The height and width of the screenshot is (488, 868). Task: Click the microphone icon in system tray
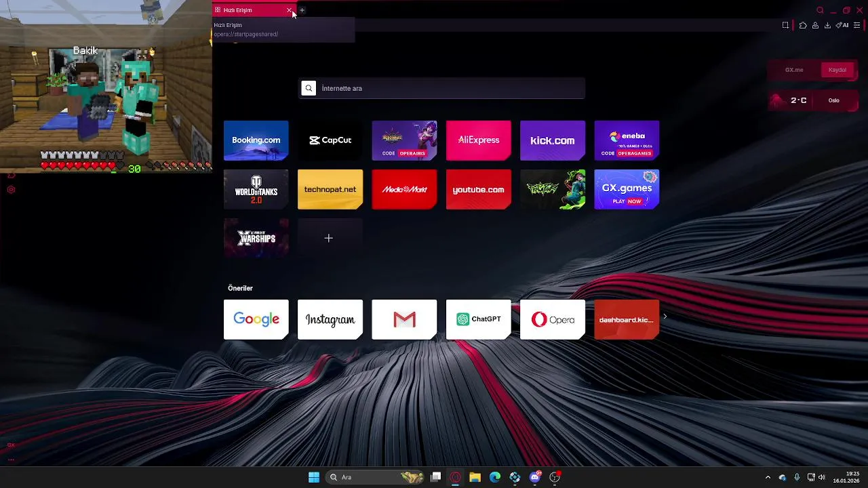click(797, 477)
